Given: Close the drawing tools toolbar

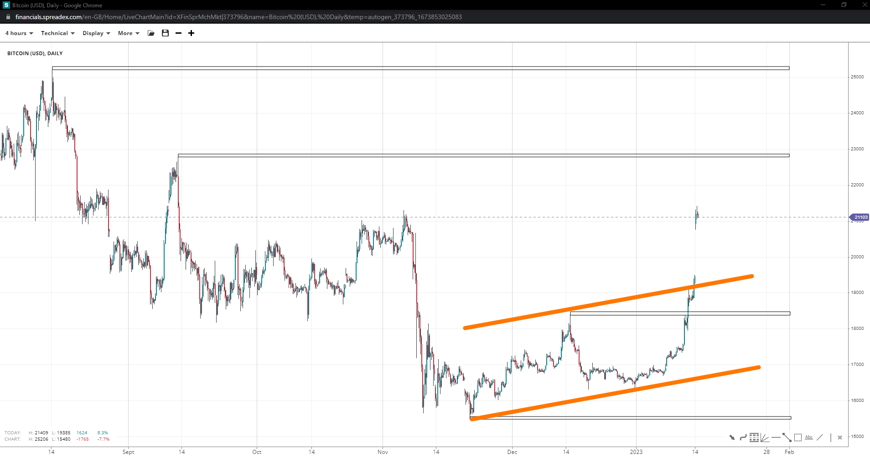Looking at the screenshot, I should 840,437.
